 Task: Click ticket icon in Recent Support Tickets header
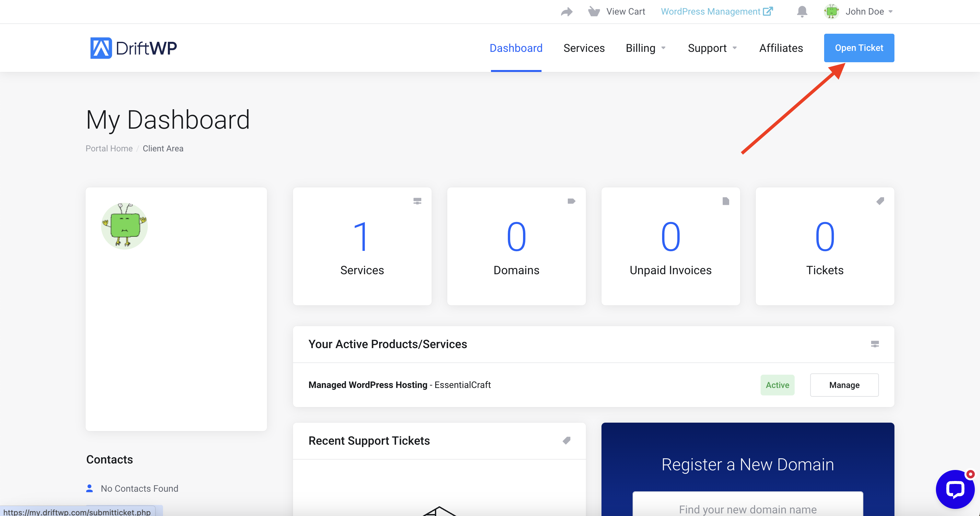coord(566,441)
